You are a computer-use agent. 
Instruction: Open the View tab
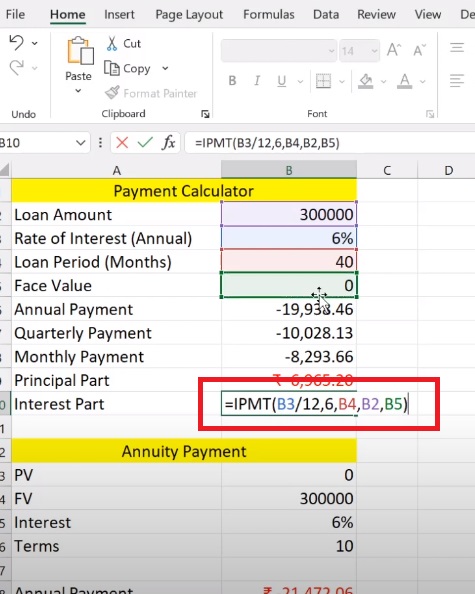click(428, 14)
